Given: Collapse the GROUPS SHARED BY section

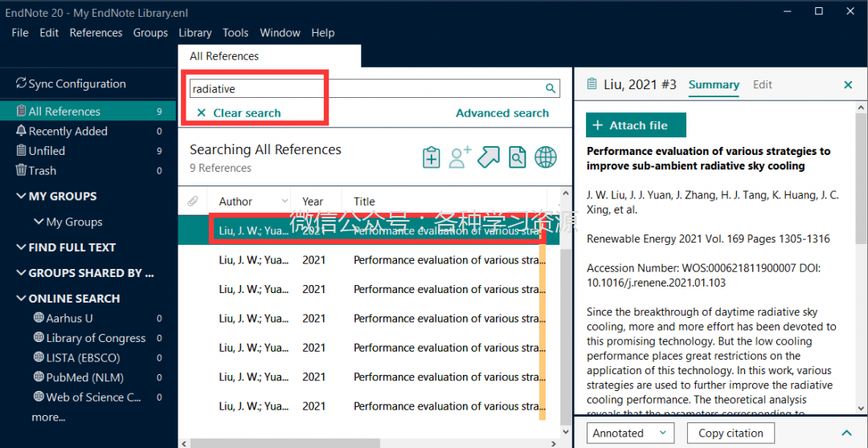Looking at the screenshot, I should pos(21,273).
